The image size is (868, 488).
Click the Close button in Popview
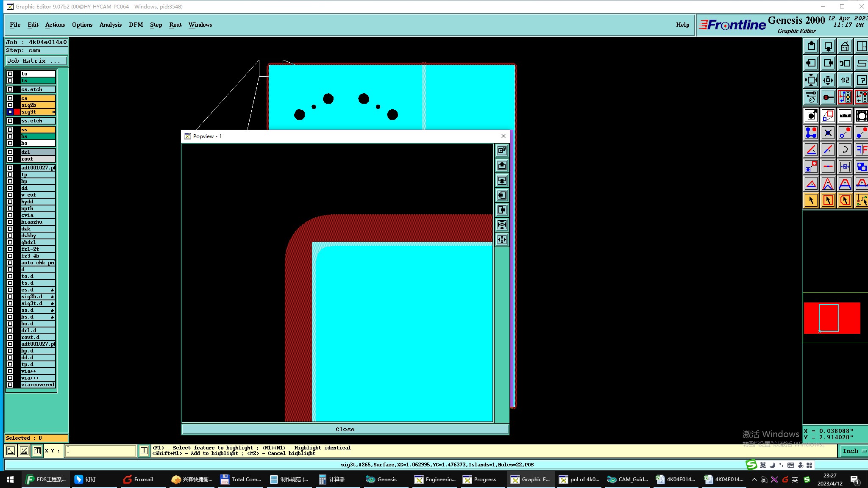click(345, 429)
